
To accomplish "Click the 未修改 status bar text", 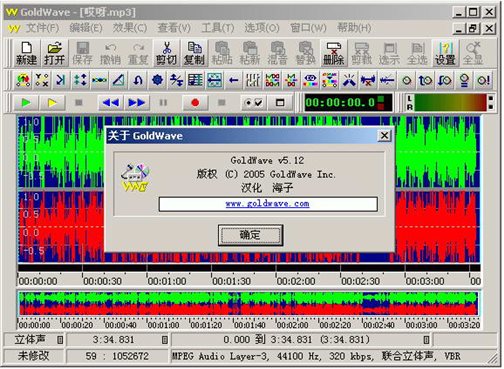I will coord(33,356).
